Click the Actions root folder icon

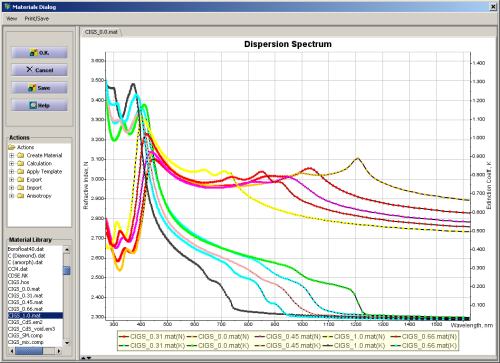click(x=12, y=147)
